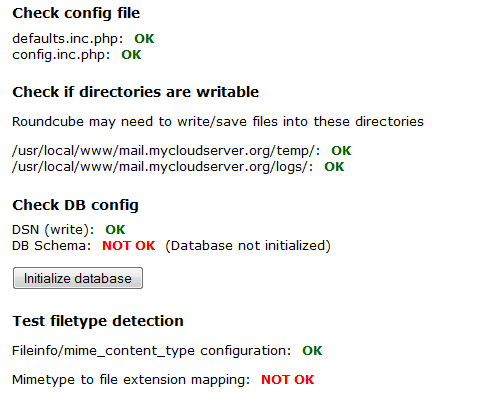This screenshot has width=482, height=397.
Task: Select the Test filetype detection heading
Action: pyautogui.click(x=98, y=321)
